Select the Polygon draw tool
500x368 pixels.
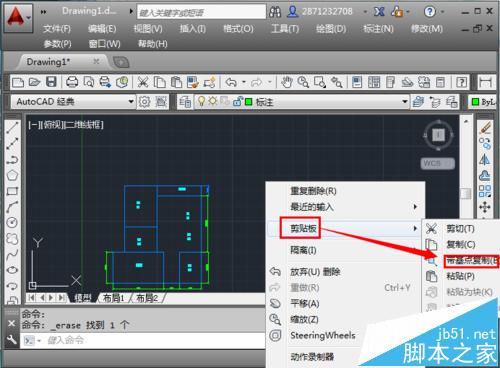[x=12, y=175]
